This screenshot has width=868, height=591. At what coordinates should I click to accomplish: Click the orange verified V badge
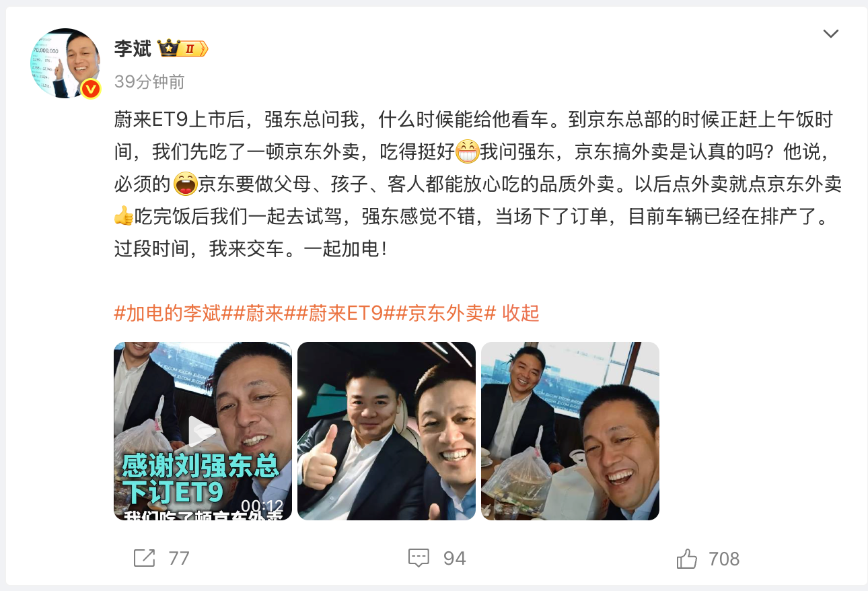pyautogui.click(x=91, y=88)
